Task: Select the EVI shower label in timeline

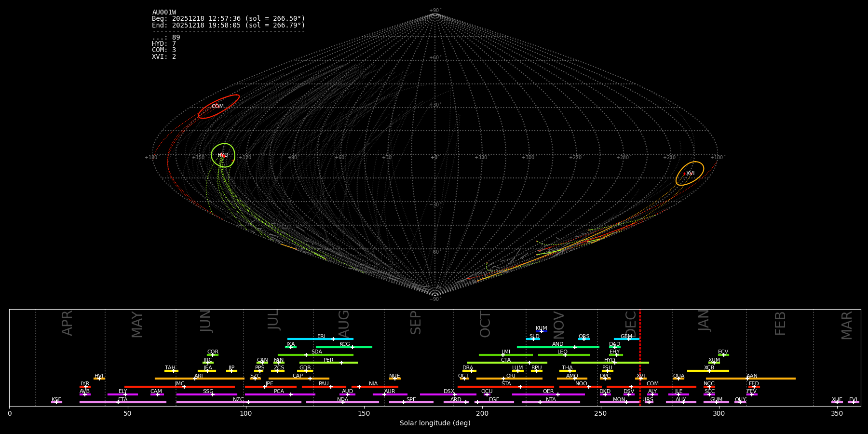Action: [x=853, y=400]
